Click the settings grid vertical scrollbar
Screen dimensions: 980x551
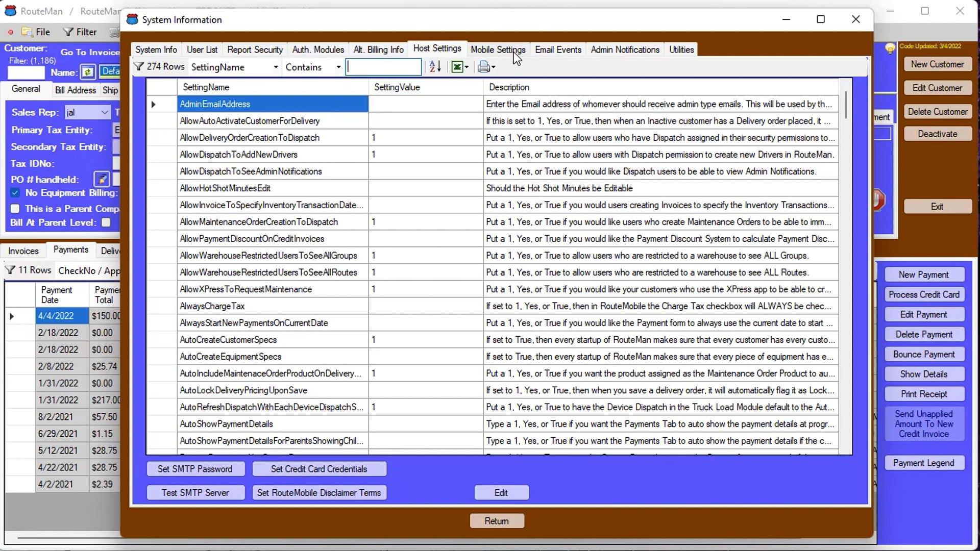pyautogui.click(x=846, y=265)
